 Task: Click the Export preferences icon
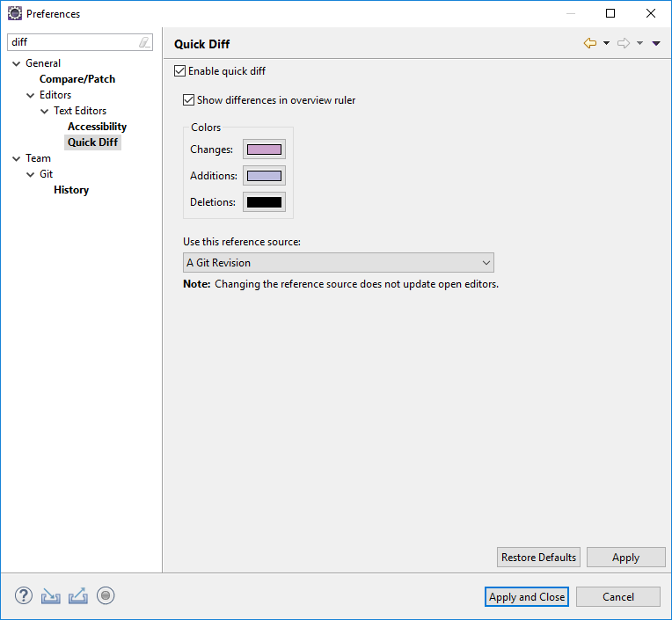point(78,596)
